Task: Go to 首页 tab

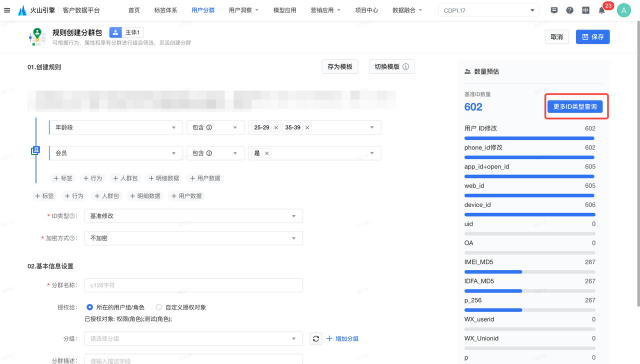Action: (134, 10)
